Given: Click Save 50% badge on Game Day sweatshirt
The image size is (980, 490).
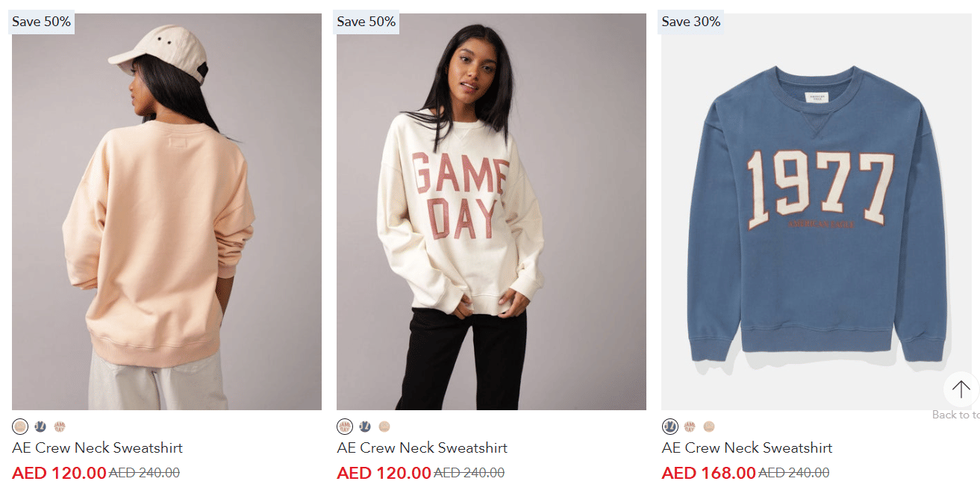Looking at the screenshot, I should coord(366,22).
